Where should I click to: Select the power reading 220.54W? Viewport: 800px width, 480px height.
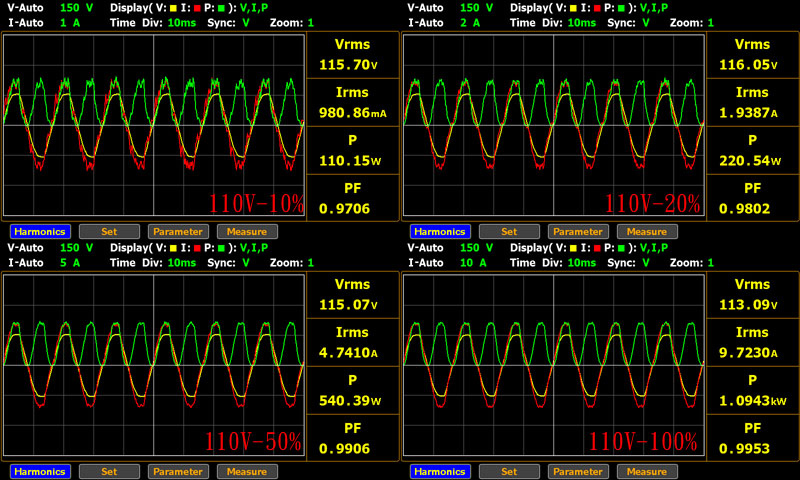pos(750,161)
